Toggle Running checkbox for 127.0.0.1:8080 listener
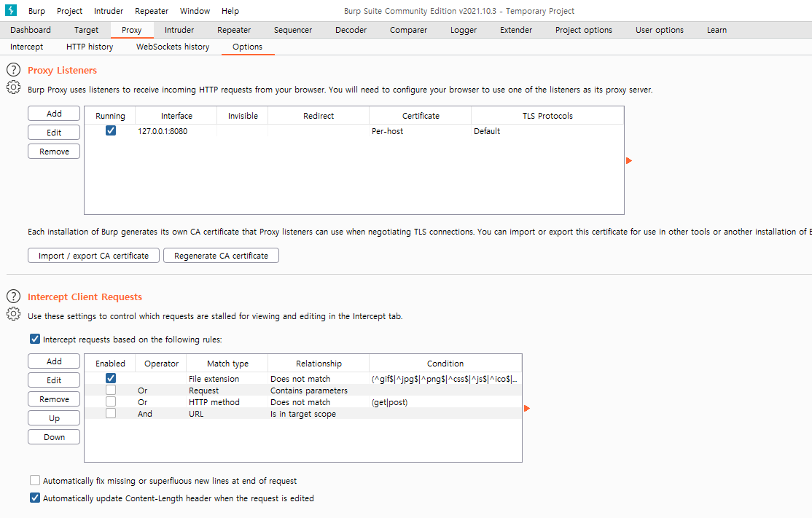Image resolution: width=812 pixels, height=518 pixels. pos(111,130)
